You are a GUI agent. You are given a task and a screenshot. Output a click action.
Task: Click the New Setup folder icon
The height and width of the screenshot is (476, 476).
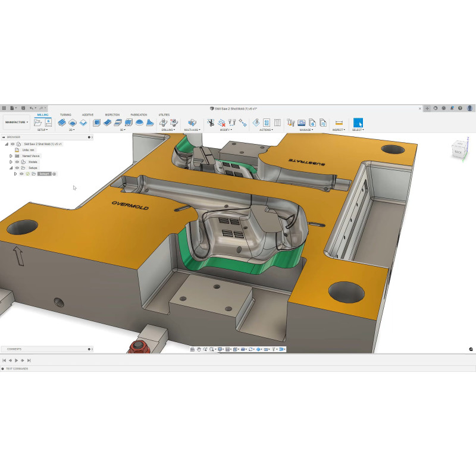38,122
